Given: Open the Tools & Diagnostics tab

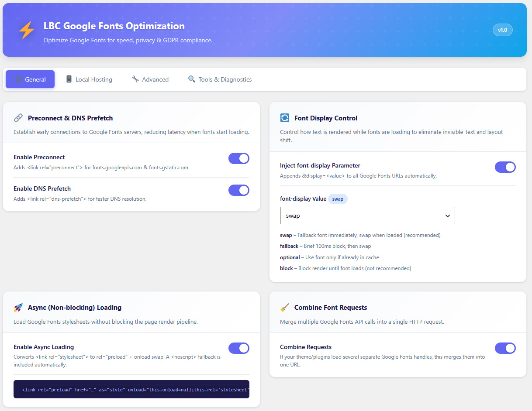Looking at the screenshot, I should click(220, 79).
